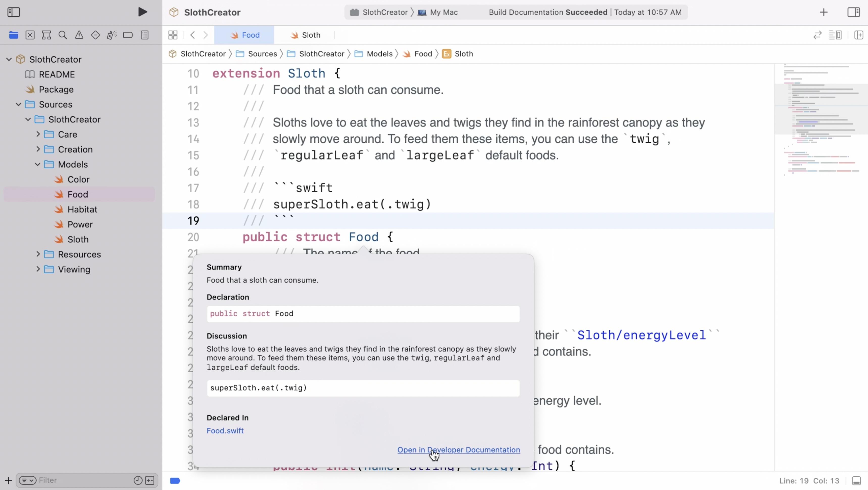
Task: Open the Issue navigator warning triangle
Action: coord(79,35)
